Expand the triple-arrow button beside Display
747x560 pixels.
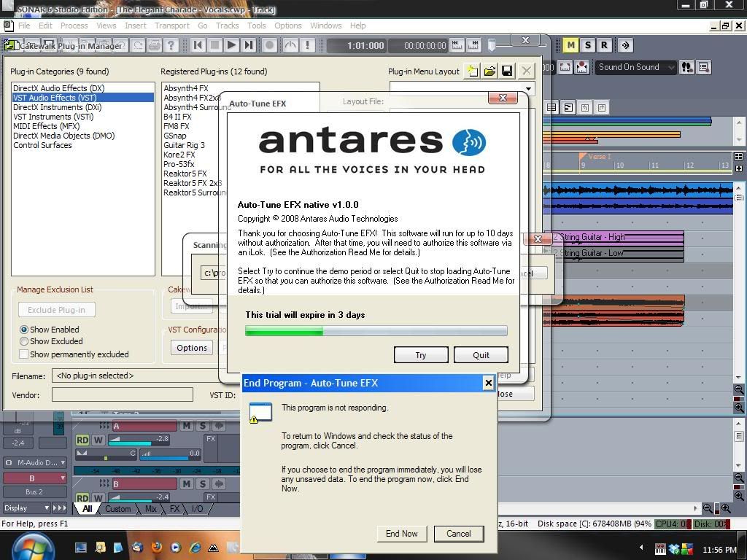click(60, 508)
